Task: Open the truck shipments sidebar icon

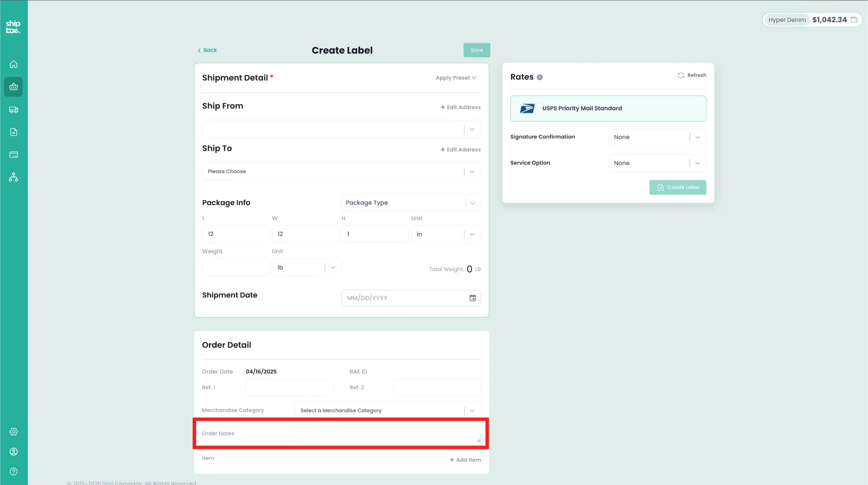Action: [13, 110]
